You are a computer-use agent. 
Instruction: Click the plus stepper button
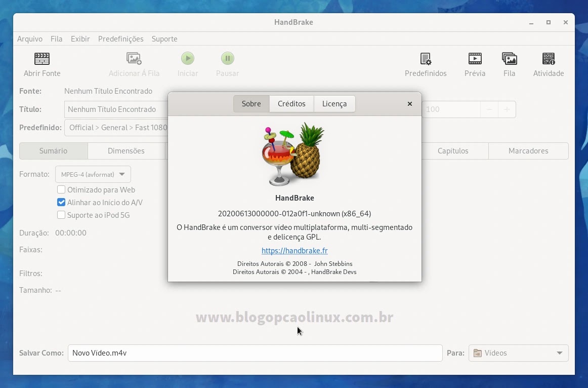click(x=507, y=109)
